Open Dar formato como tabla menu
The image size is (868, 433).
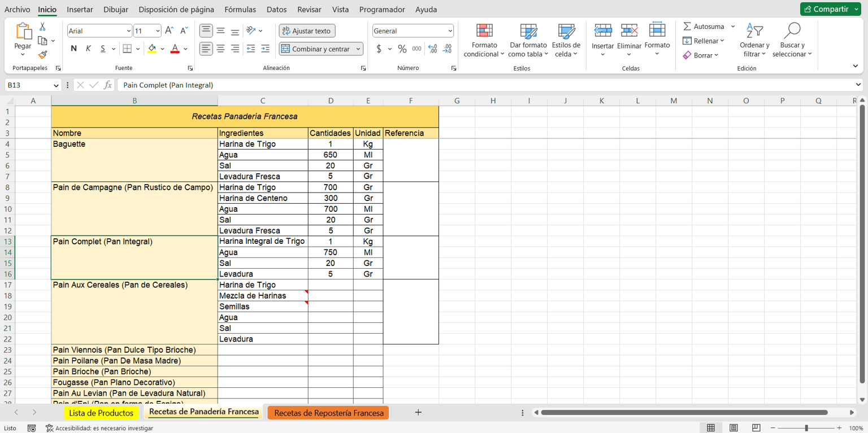(x=528, y=40)
